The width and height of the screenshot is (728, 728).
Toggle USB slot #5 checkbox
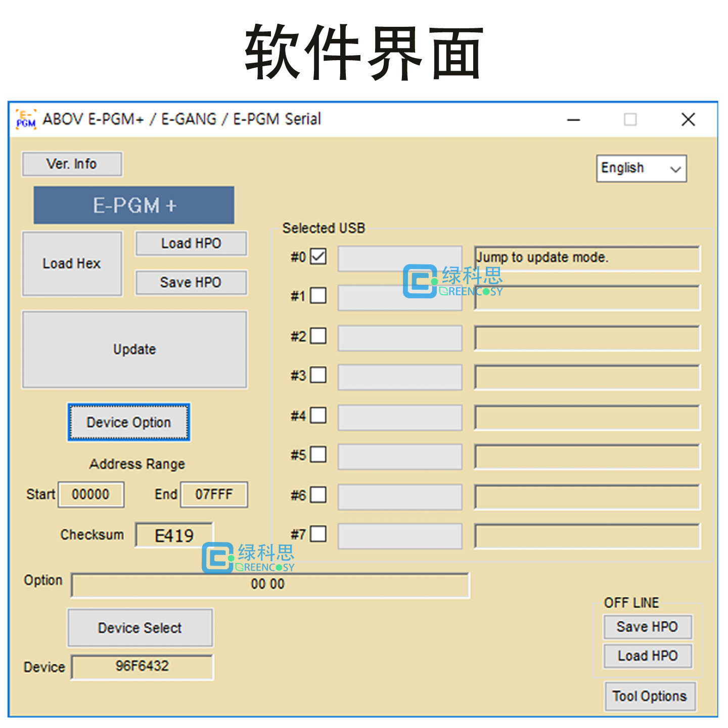pos(318,454)
